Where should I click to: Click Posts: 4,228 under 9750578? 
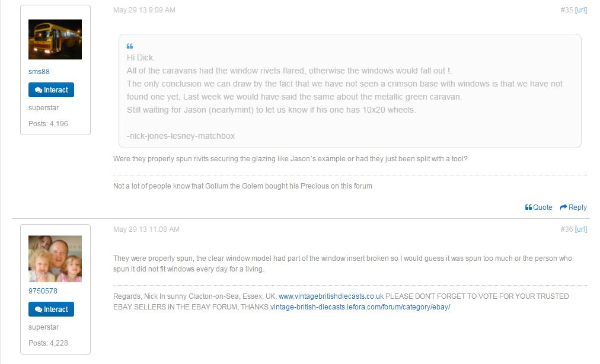click(48, 343)
